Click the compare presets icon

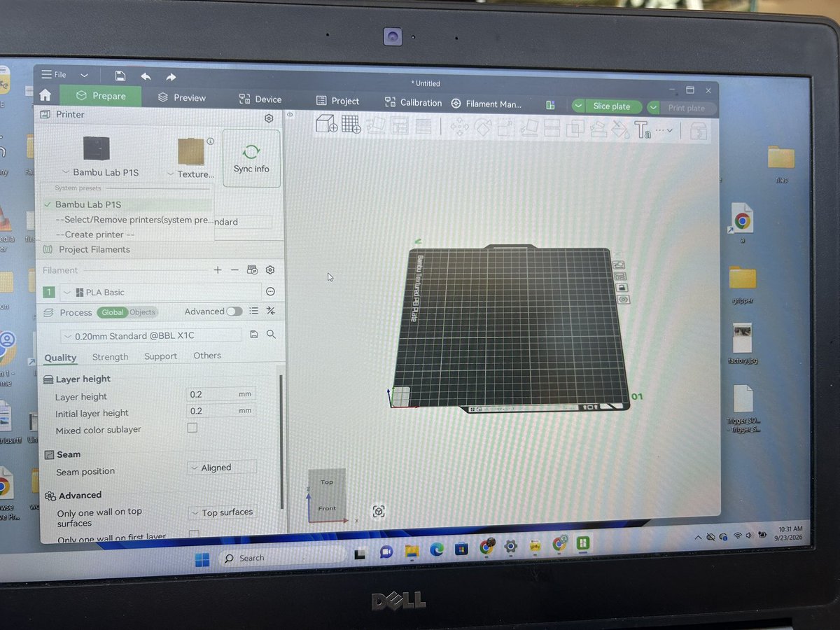pyautogui.click(x=271, y=311)
